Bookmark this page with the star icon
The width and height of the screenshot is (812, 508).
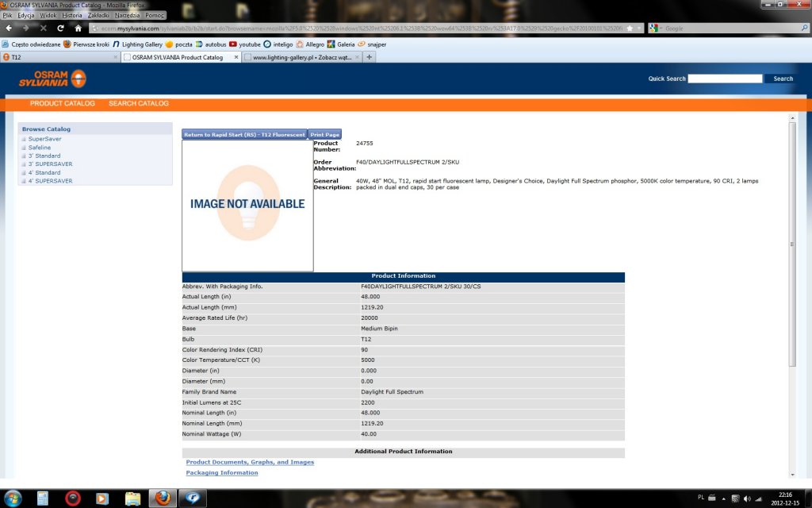[630, 29]
